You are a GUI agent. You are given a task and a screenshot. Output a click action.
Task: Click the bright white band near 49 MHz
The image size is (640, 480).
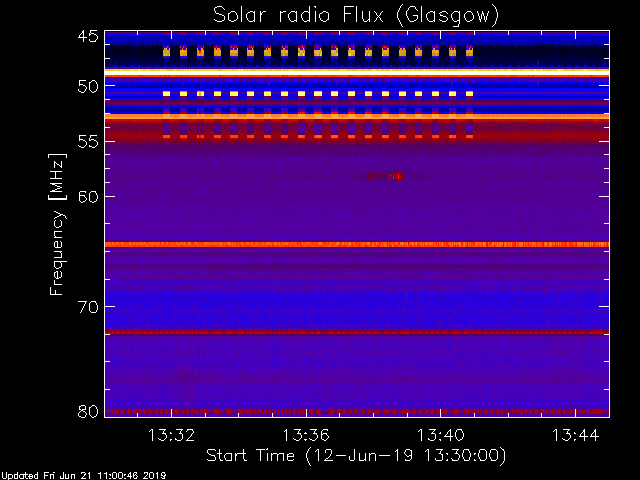(356, 73)
